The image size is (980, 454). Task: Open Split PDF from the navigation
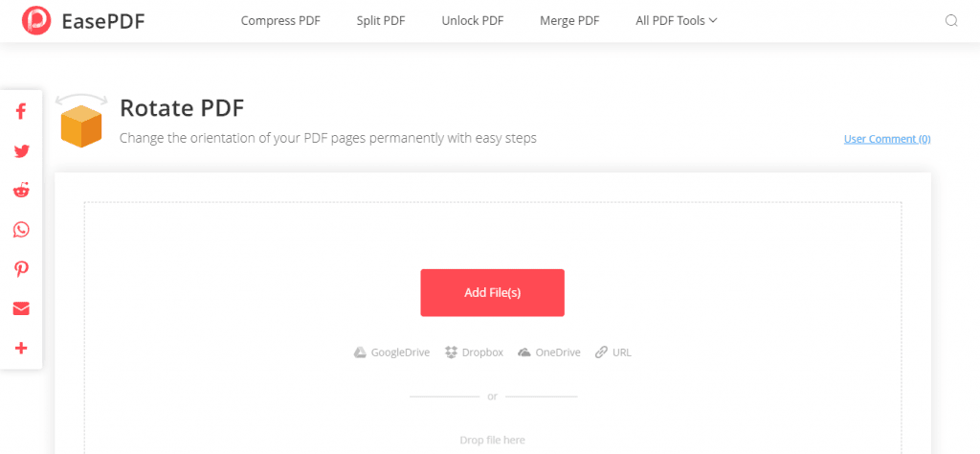[x=381, y=21]
